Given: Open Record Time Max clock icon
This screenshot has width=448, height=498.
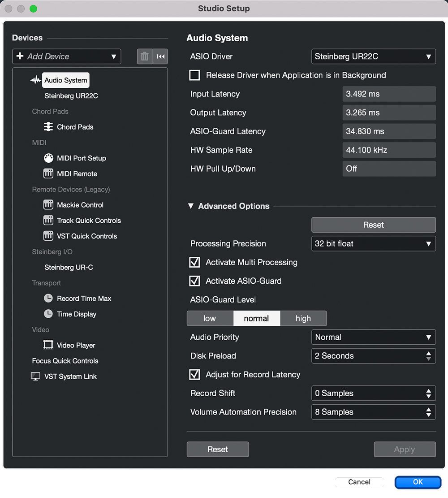Looking at the screenshot, I should (x=48, y=299).
